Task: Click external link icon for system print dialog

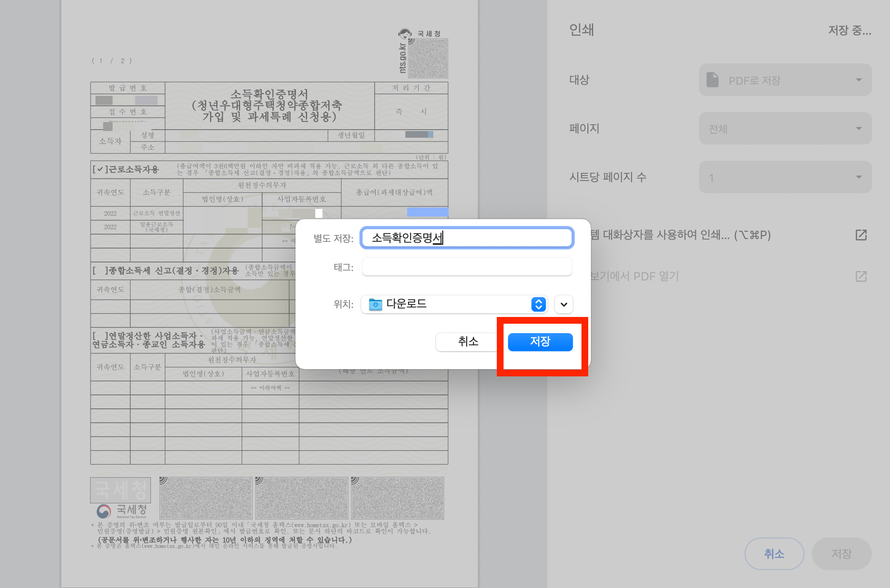Action: [x=861, y=235]
